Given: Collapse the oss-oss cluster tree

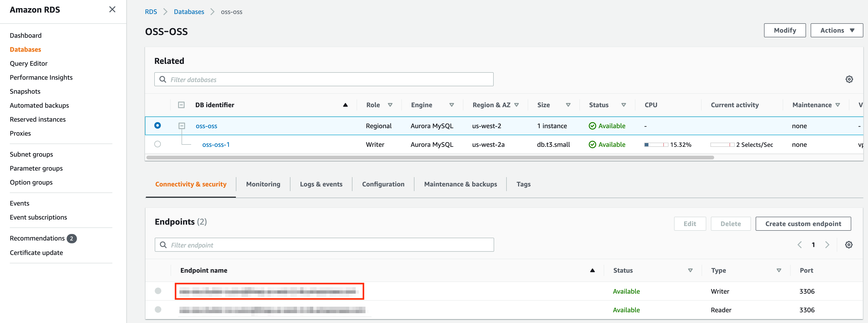Looking at the screenshot, I should click(x=182, y=126).
